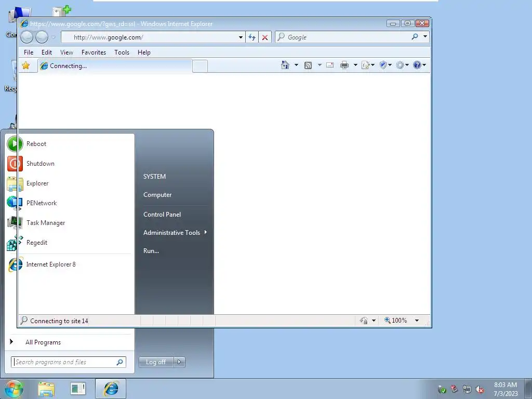Click the taskbar window-switcher icon beside folder
Image resolution: width=532 pixels, height=399 pixels.
[x=78, y=389]
